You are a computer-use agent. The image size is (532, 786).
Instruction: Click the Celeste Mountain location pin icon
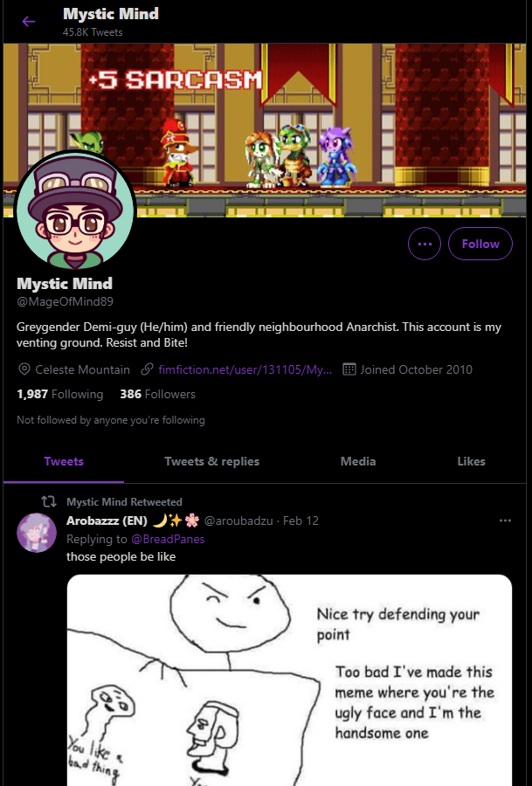(24, 369)
